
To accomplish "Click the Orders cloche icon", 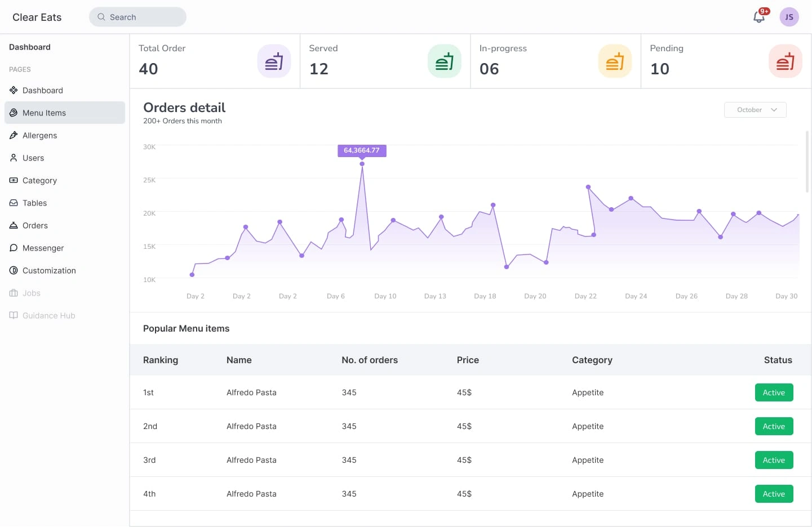I will coord(14,225).
